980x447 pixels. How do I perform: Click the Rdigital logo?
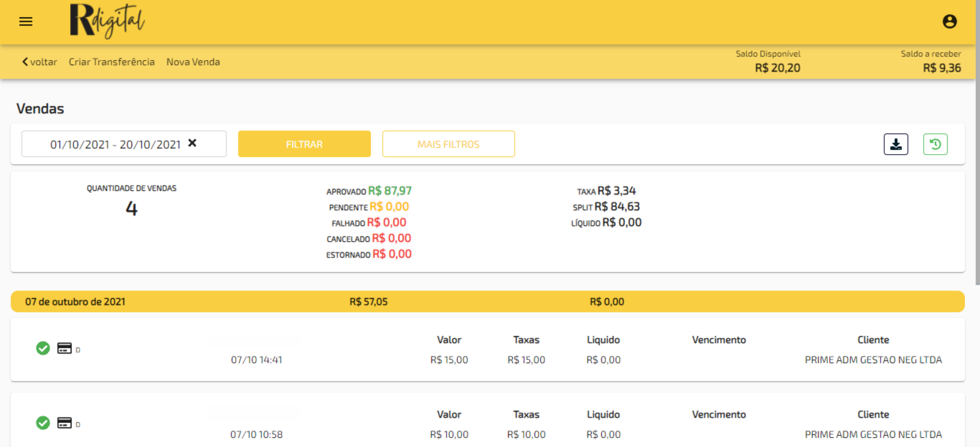pyautogui.click(x=107, y=21)
